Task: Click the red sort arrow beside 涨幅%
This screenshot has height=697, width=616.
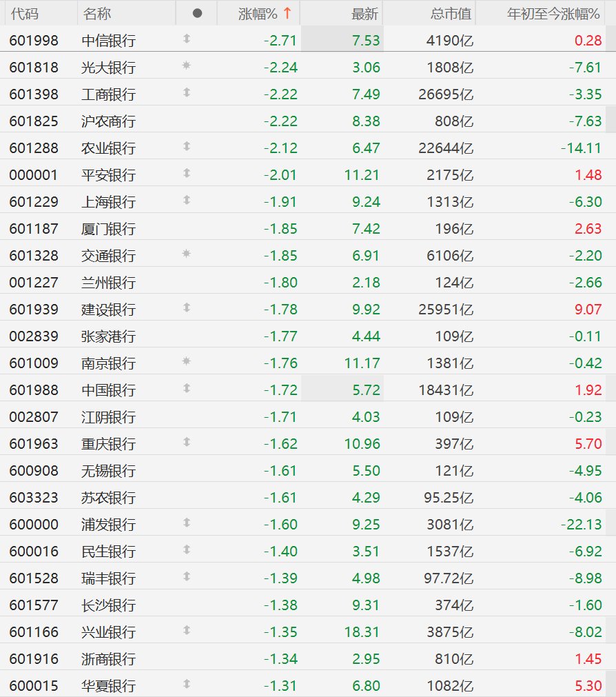Action: 287,13
